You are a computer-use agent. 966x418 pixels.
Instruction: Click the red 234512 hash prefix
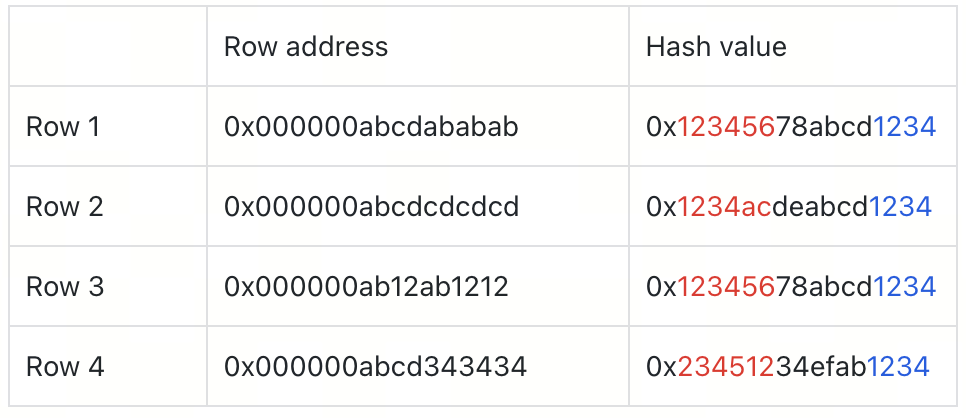(x=726, y=367)
